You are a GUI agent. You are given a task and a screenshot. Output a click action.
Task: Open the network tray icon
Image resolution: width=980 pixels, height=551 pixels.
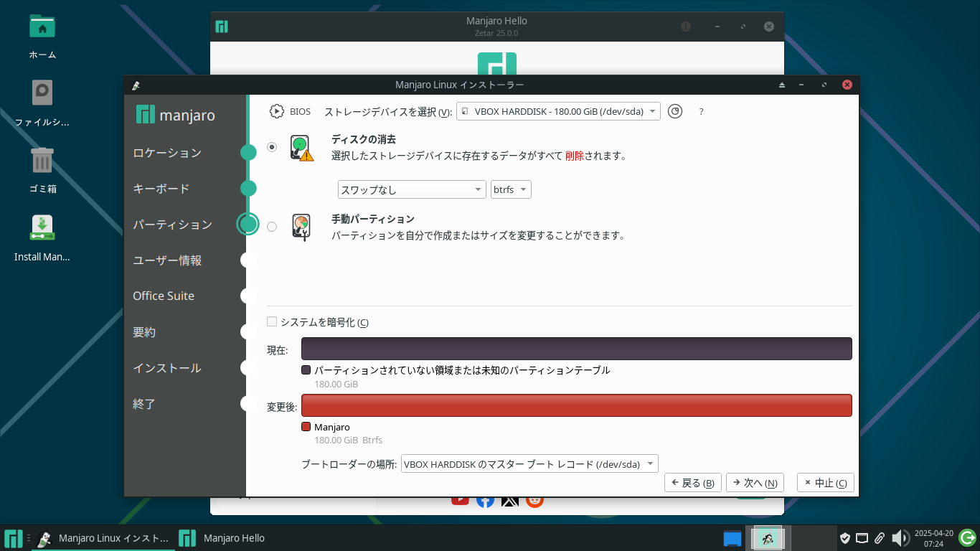[862, 538]
